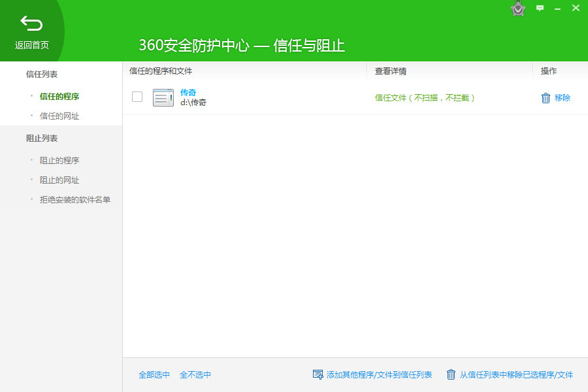588x392 pixels.
Task: Click 移除 to remove 传奇
Action: pos(563,98)
